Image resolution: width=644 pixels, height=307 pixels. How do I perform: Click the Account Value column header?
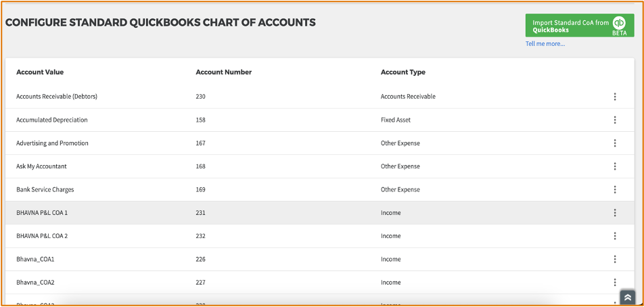pyautogui.click(x=40, y=72)
